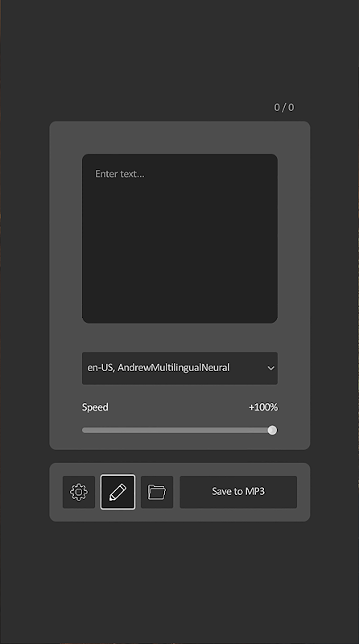This screenshot has height=644, width=359.
Task: Focus the Enter text input area
Action: [179, 238]
